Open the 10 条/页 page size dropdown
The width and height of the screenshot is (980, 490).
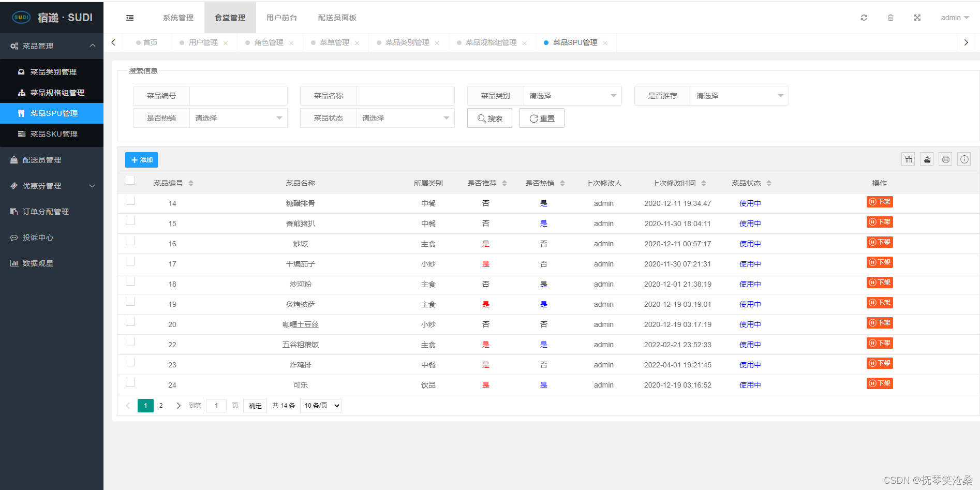pyautogui.click(x=321, y=406)
